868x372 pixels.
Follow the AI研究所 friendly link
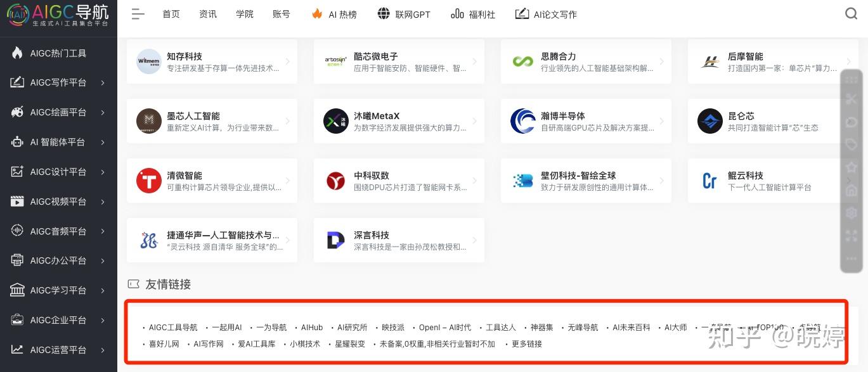click(x=352, y=328)
